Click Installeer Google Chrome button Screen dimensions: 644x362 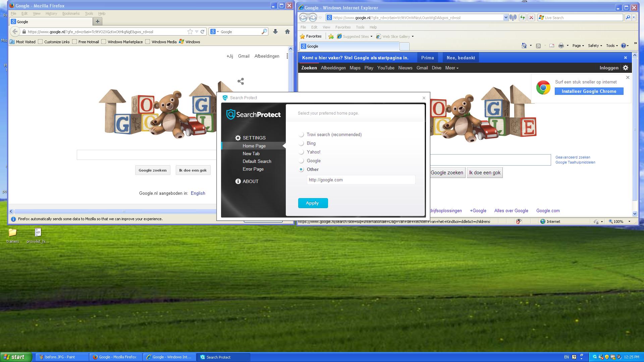tap(589, 91)
